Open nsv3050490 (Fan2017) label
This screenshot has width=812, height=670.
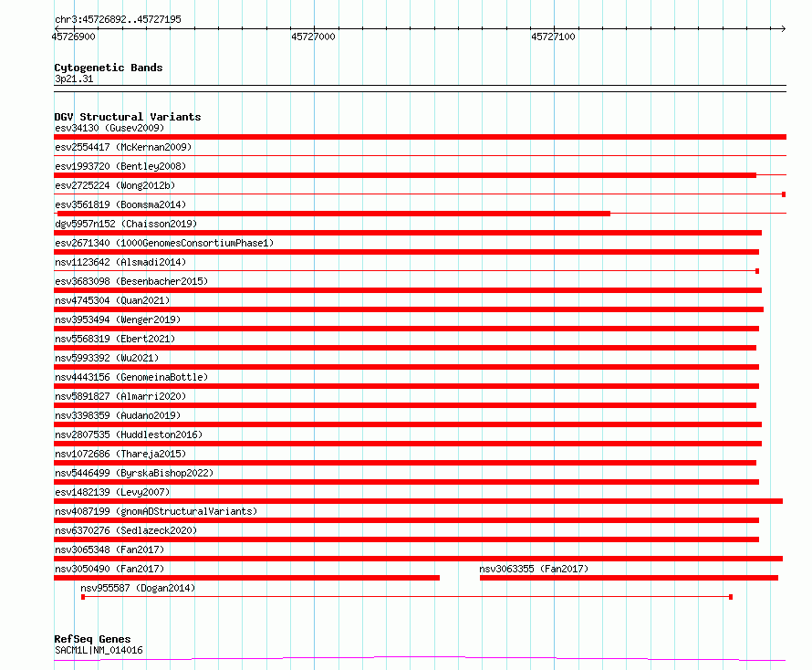pyautogui.click(x=109, y=569)
